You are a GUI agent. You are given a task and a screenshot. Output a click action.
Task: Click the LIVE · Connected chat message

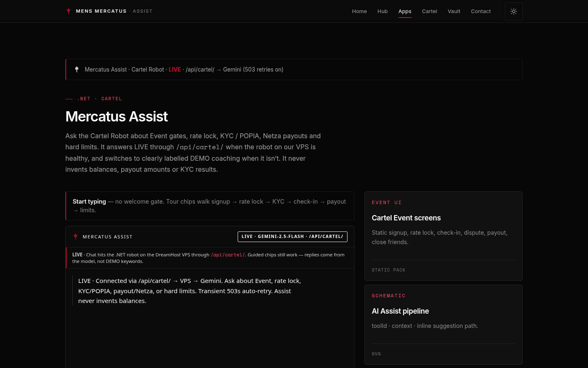coord(189,291)
